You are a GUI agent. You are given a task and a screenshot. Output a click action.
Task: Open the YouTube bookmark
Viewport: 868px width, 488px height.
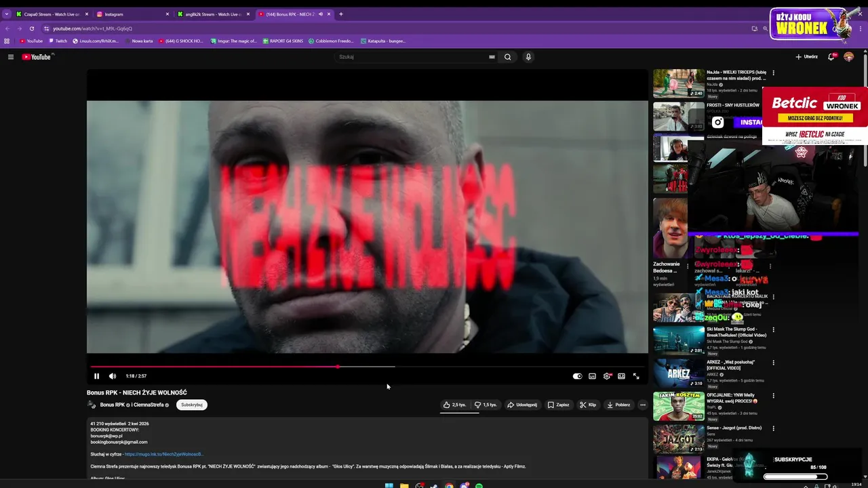click(31, 41)
